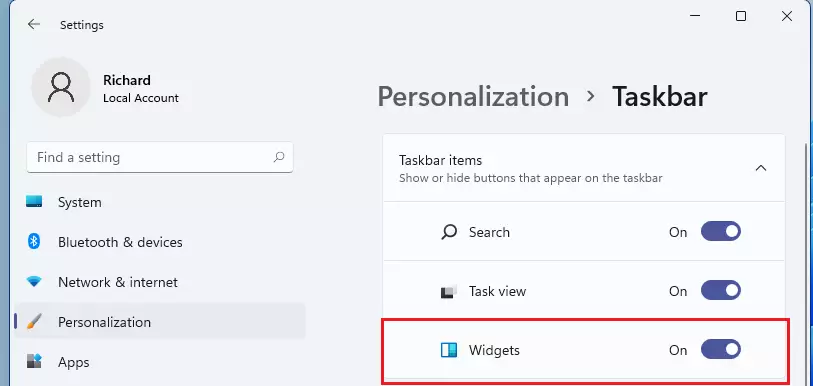Collapse the Taskbar items section chevron
Screen dimensions: 813x386
(x=761, y=168)
